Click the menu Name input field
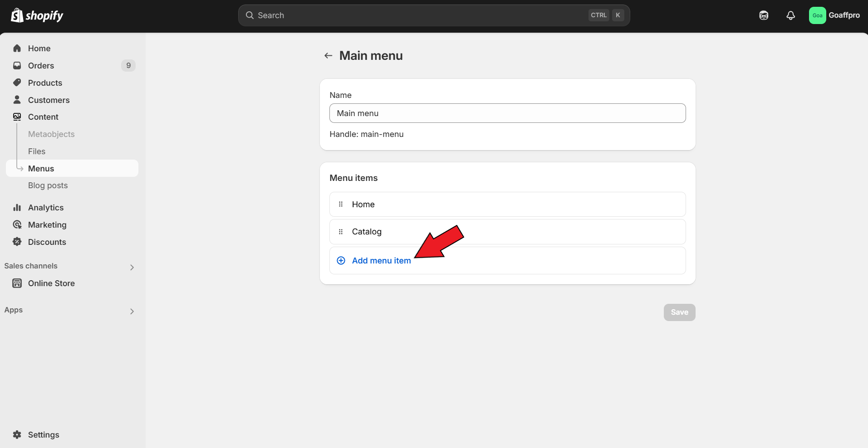Image resolution: width=868 pixels, height=448 pixels. pos(507,113)
